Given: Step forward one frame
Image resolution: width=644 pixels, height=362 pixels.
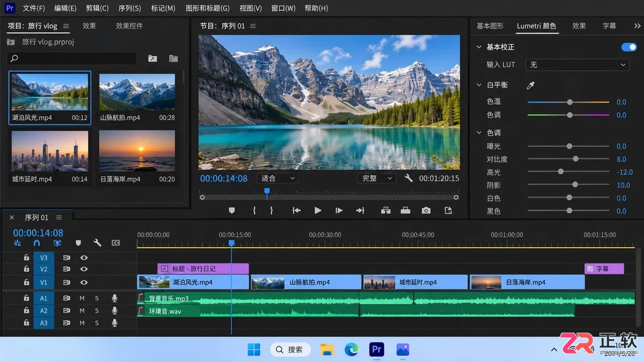Looking at the screenshot, I should coord(339,210).
